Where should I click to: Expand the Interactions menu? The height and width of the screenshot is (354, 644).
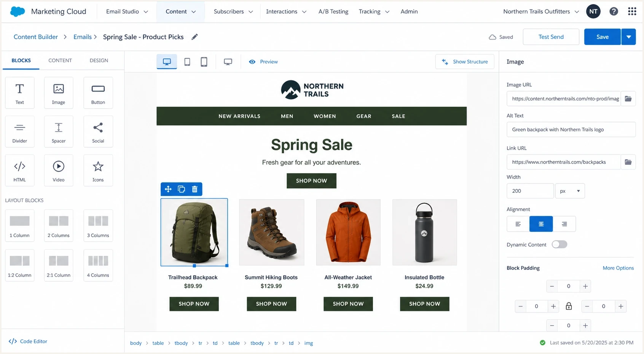286,11
